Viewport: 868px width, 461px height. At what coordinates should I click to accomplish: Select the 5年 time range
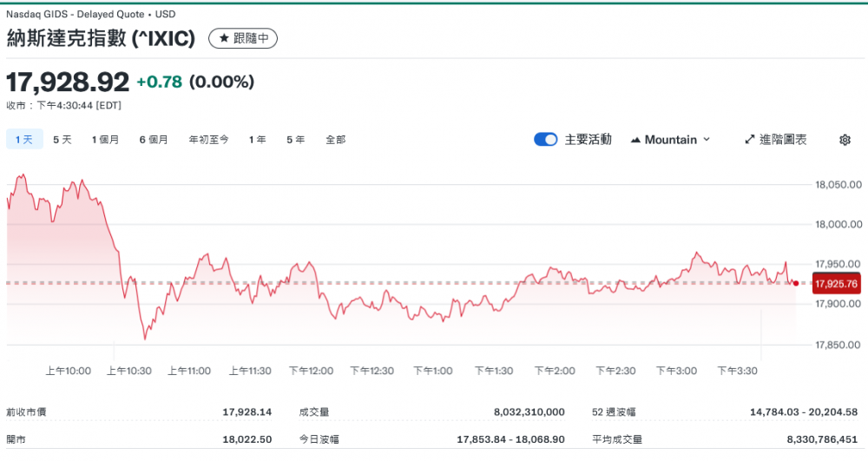(295, 140)
